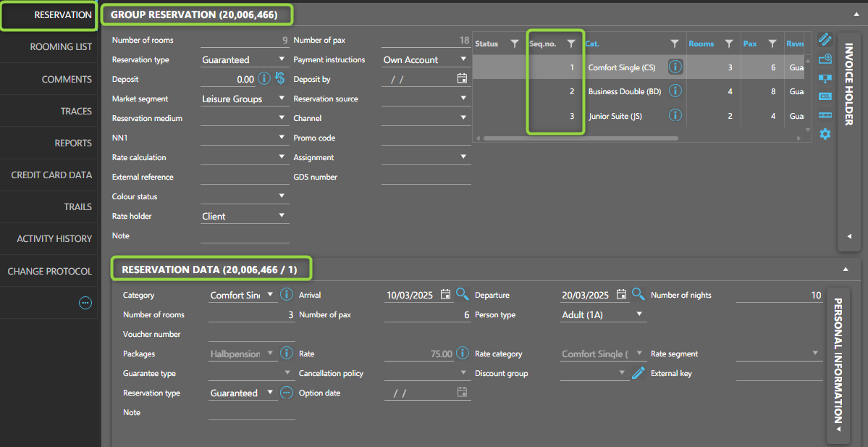Image resolution: width=868 pixels, height=447 pixels.
Task: Click the CXL cancel icon
Action: [x=825, y=96]
